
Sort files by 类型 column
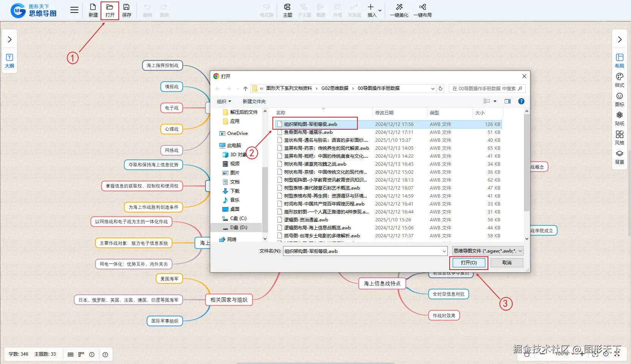(x=434, y=113)
